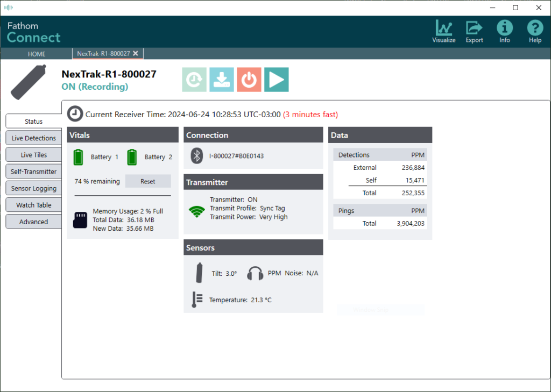Viewport: 551px width, 392px height.
Task: Click the Export icon
Action: [474, 31]
